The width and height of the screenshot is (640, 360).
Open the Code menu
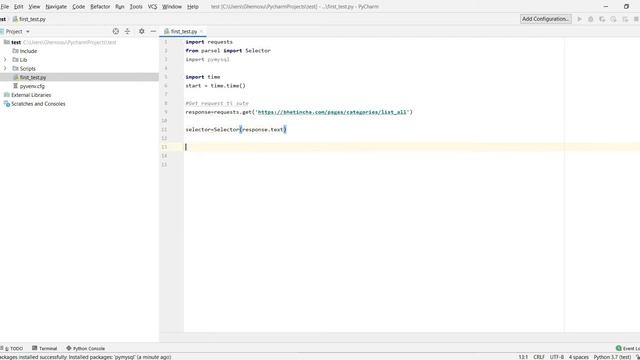tap(78, 7)
